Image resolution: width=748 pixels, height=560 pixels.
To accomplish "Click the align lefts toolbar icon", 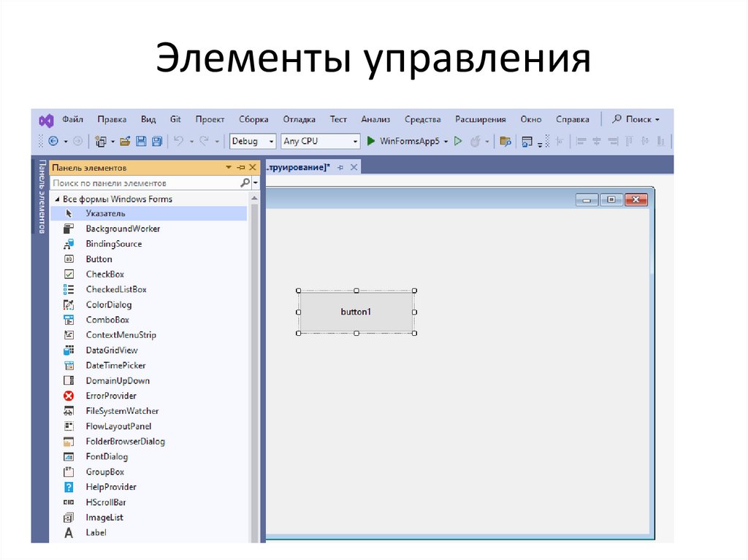I will coord(581,141).
